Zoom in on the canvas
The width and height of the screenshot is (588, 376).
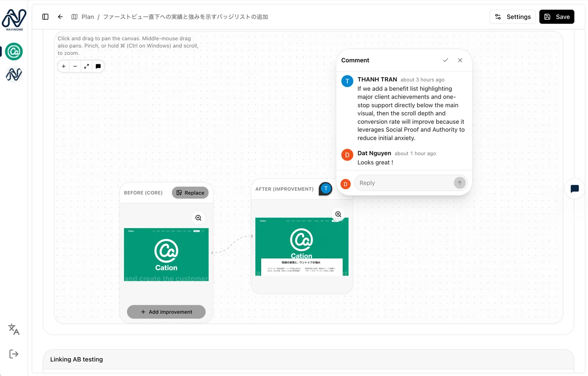[x=64, y=66]
